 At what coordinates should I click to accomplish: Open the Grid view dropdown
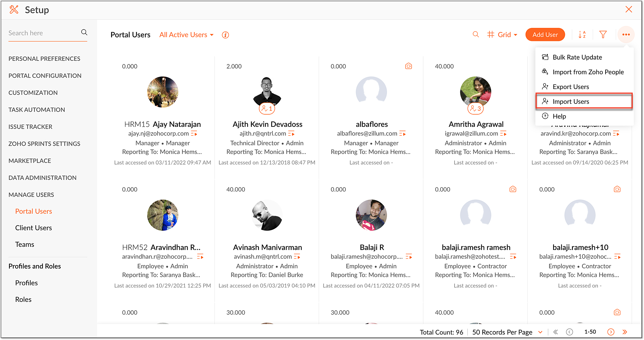click(502, 35)
